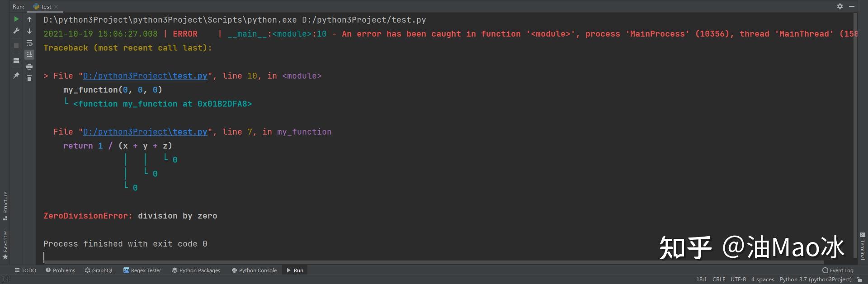Pin the Run tab
This screenshot has height=284, width=868.
pyautogui.click(x=16, y=75)
